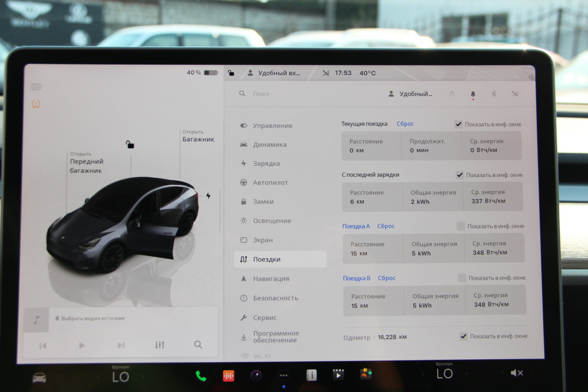Open the three-dots app launcher

click(283, 375)
